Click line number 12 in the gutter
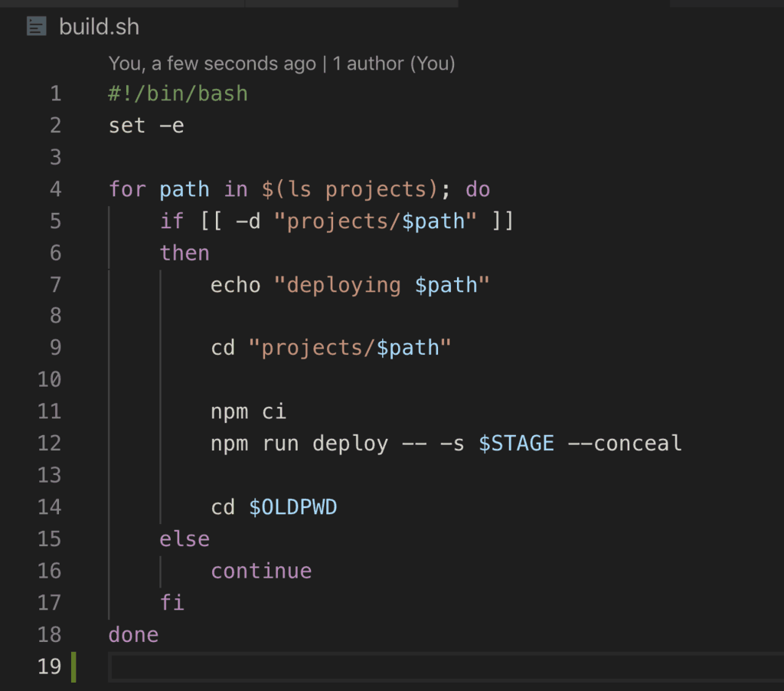 [50, 444]
